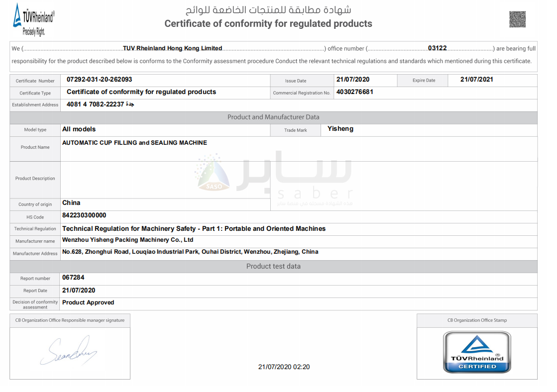Click the Trade Mark value 'Yisheng'
This screenshot has width=557, height=392.
click(340, 129)
